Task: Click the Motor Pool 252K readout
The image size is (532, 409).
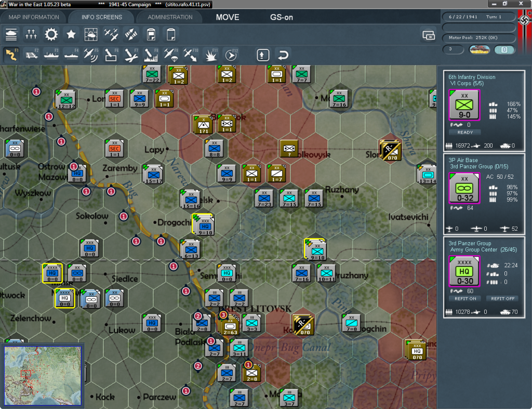Action: 479,37
